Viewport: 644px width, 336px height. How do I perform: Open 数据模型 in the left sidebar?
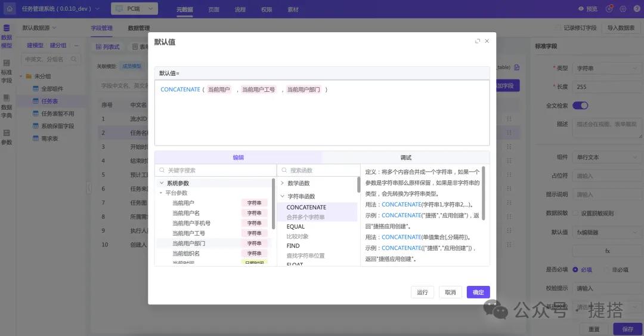(x=6, y=36)
